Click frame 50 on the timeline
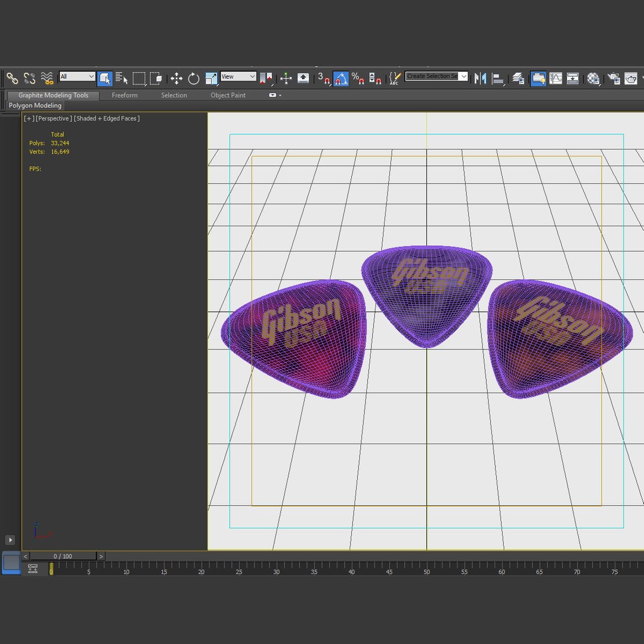 tap(427, 571)
